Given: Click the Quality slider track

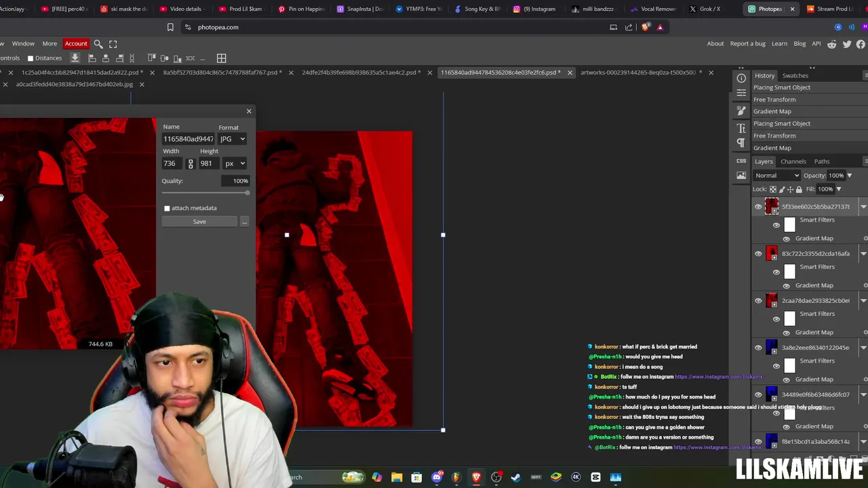Looking at the screenshot, I should [205, 193].
